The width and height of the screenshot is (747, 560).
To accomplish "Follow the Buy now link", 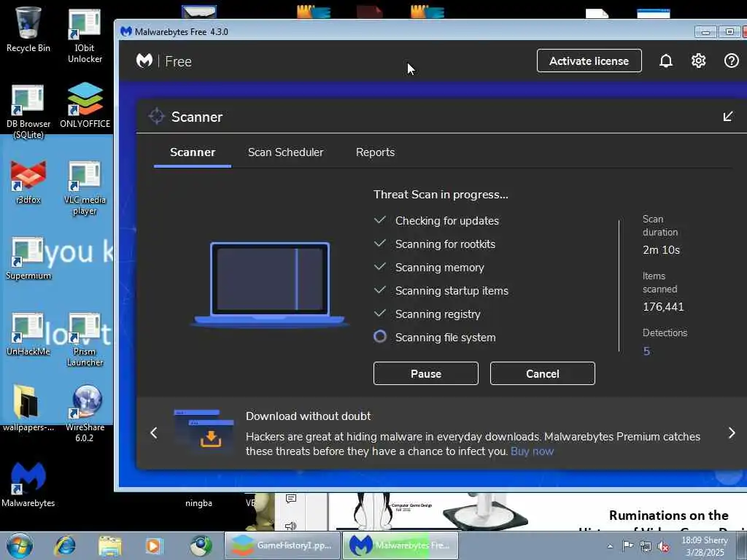I will pyautogui.click(x=532, y=451).
